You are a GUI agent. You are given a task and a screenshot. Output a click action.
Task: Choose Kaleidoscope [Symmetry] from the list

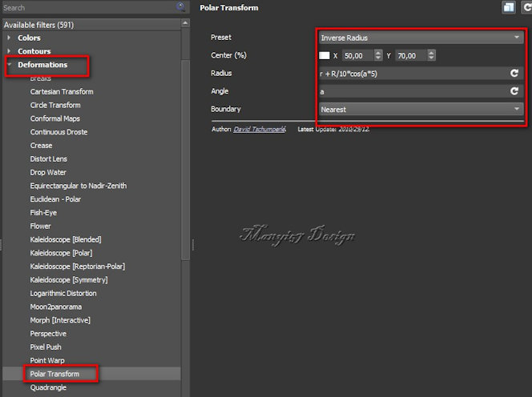69,280
